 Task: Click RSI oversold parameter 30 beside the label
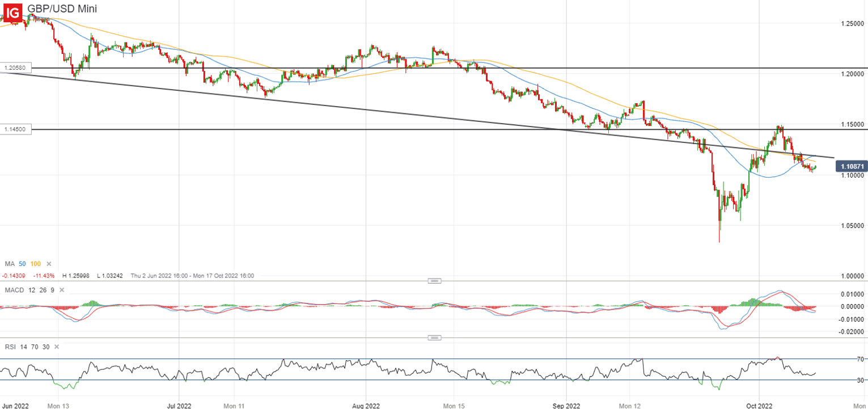[46, 347]
